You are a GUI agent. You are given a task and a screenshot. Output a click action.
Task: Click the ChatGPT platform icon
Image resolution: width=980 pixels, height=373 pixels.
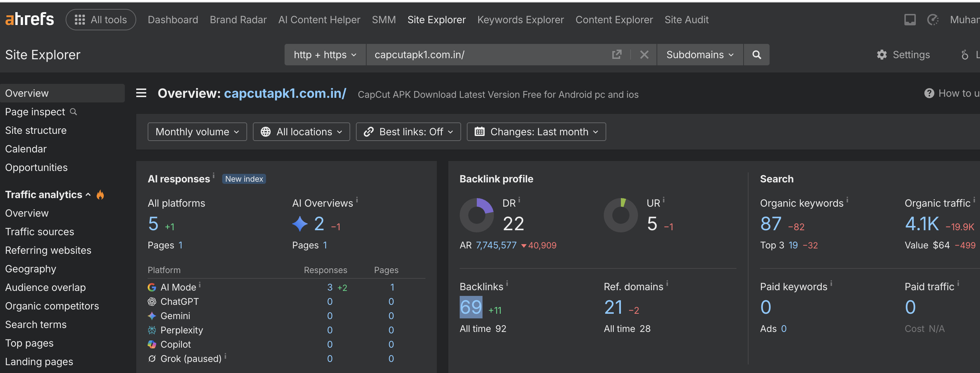[x=152, y=302]
